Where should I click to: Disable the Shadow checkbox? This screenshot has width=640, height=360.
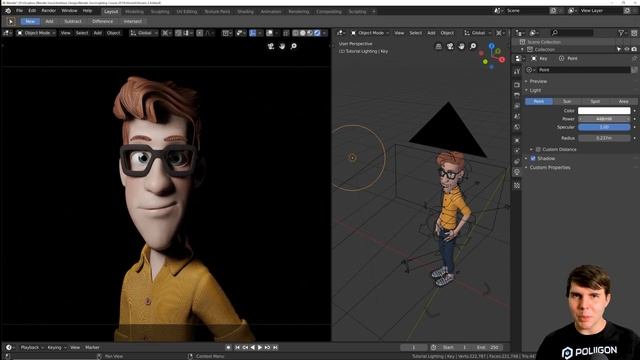pos(533,158)
